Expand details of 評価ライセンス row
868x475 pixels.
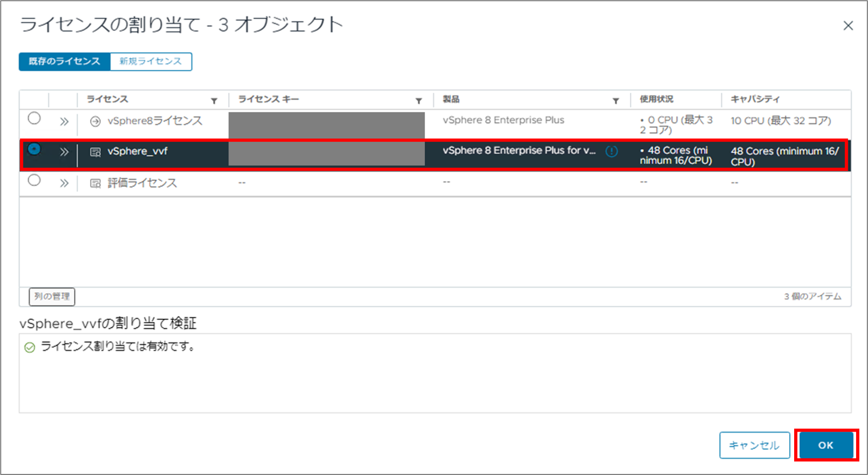[x=64, y=183]
